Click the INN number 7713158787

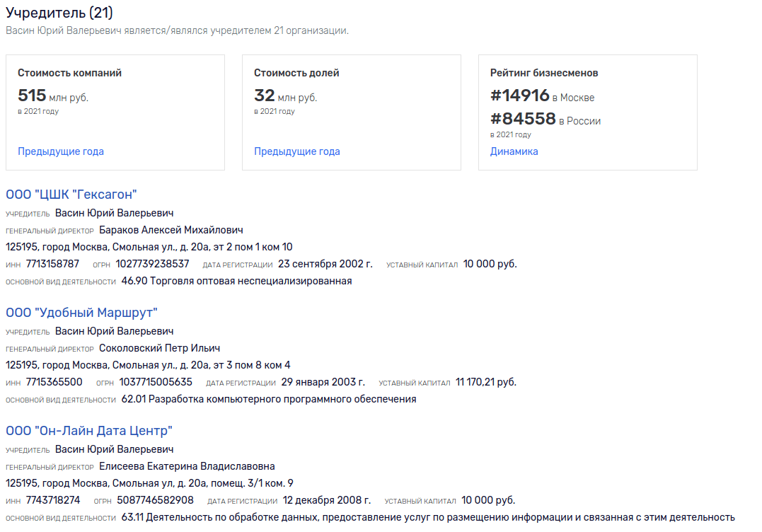coord(52,264)
